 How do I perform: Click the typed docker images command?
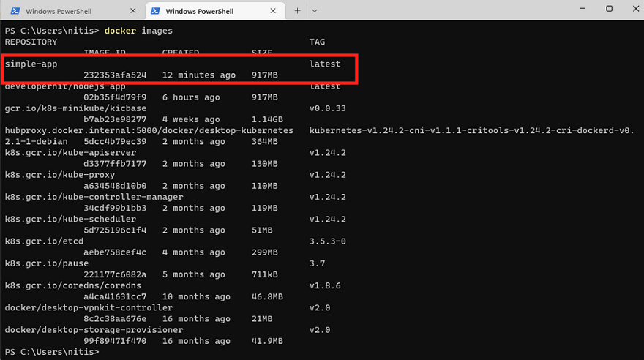pyautogui.click(x=138, y=31)
